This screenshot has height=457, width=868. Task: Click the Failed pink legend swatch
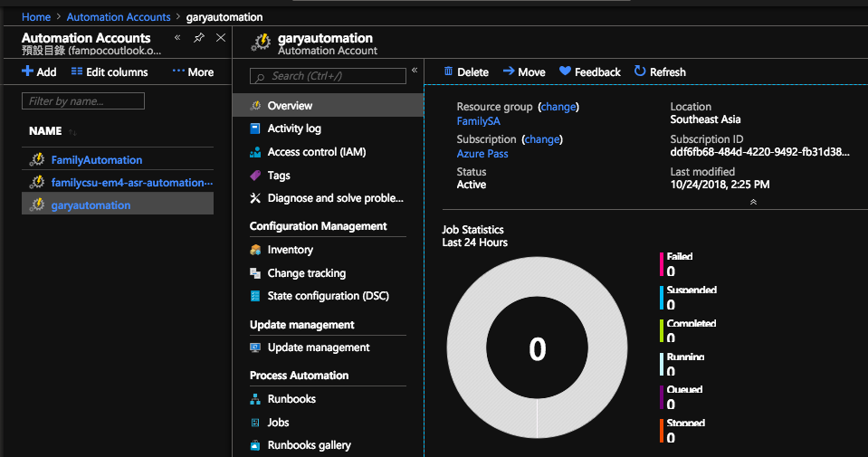662,264
